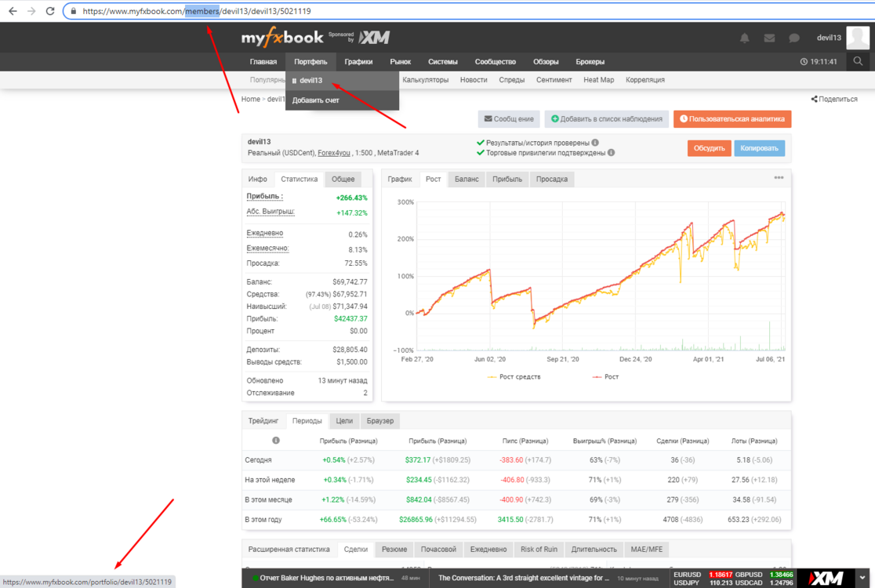Screen dimensions: 875x588
Task: Click the Сообщение button
Action: (x=508, y=119)
